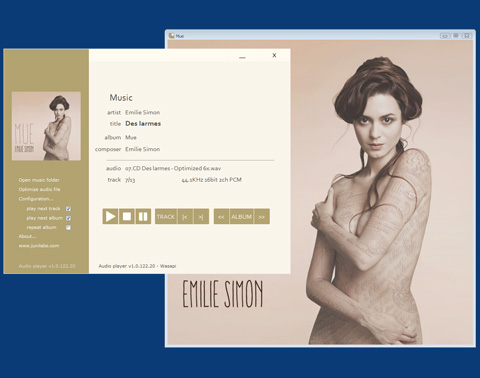Click the album name Mue
This screenshot has height=378, width=480.
[131, 137]
